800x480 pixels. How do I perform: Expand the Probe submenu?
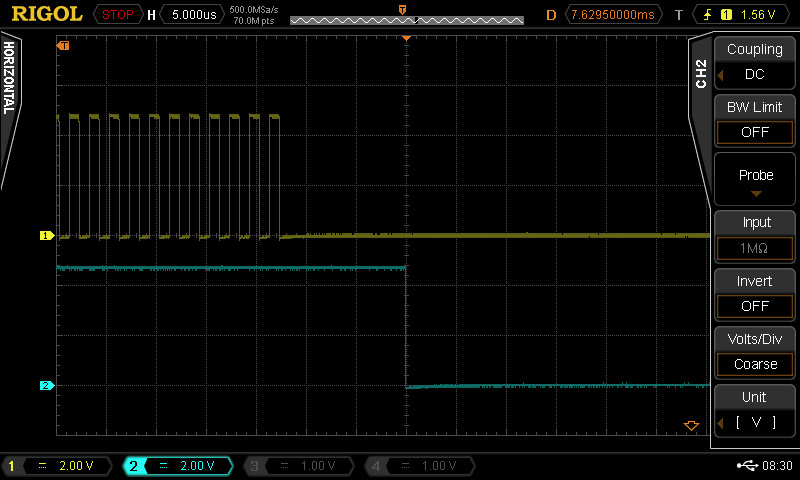pyautogui.click(x=754, y=179)
